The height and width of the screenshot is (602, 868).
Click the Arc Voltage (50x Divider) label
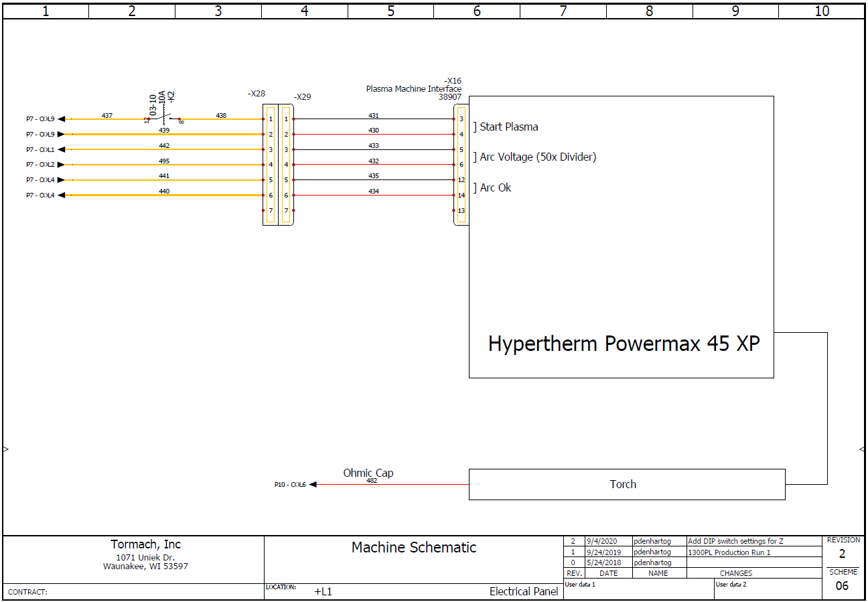tap(537, 157)
